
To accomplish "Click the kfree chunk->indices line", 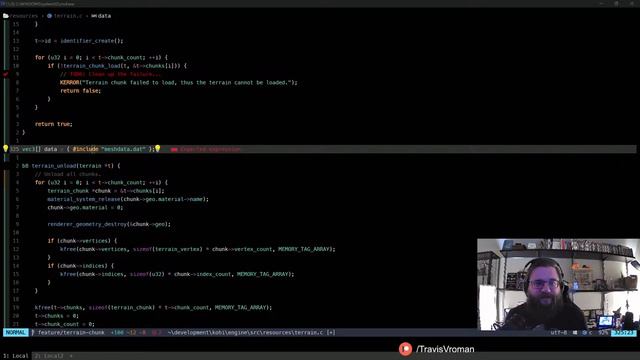I will (x=177, y=274).
